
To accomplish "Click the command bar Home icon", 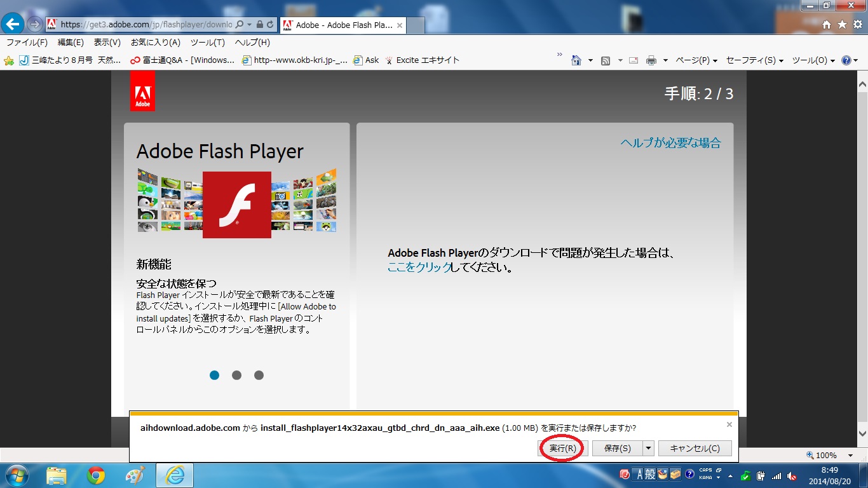I will click(x=576, y=60).
